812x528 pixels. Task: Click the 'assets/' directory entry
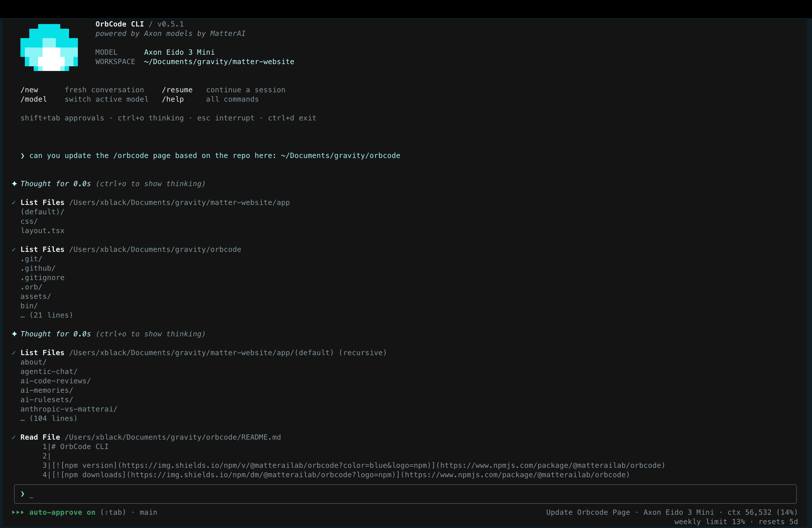[36, 296]
